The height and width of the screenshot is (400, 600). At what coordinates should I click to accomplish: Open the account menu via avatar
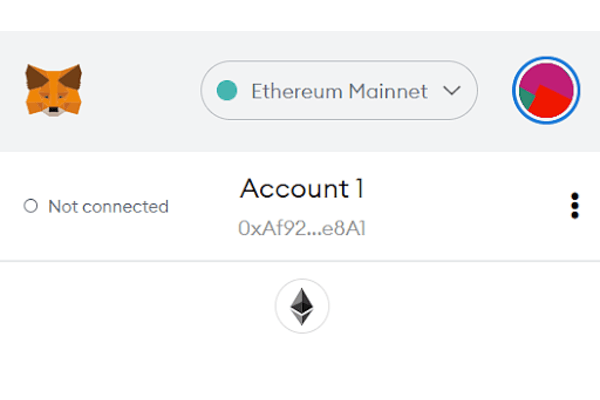(x=546, y=91)
